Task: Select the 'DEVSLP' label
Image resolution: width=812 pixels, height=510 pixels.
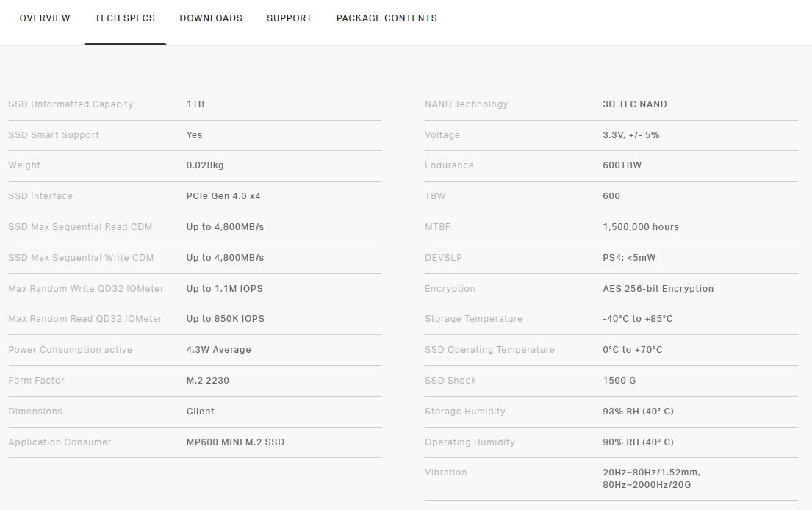Action: point(443,258)
